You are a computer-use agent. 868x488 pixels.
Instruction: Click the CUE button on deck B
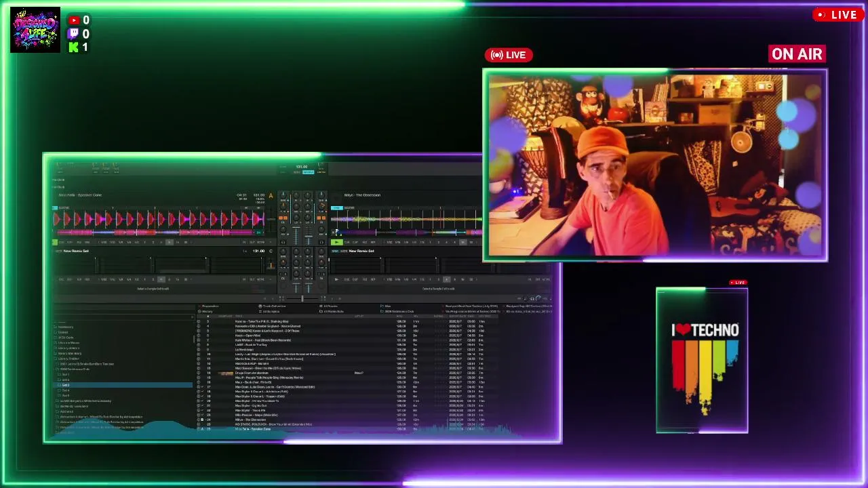click(347, 242)
